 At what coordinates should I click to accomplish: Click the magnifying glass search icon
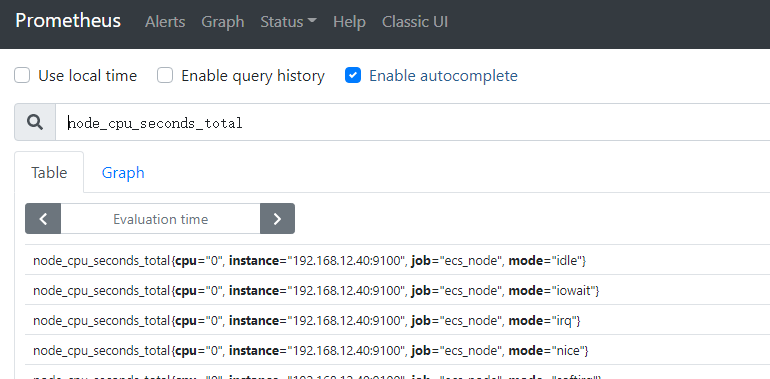35,122
